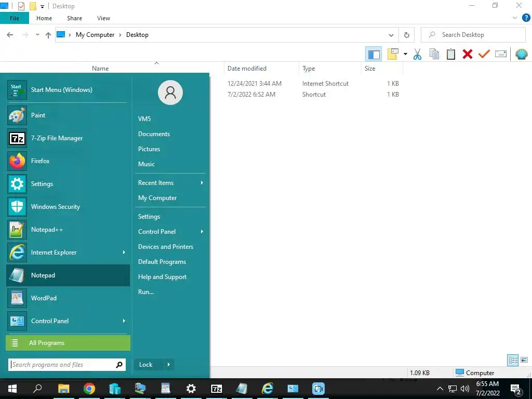The width and height of the screenshot is (532, 399).
Task: Click Run... in the Start menu
Action: 146,292
